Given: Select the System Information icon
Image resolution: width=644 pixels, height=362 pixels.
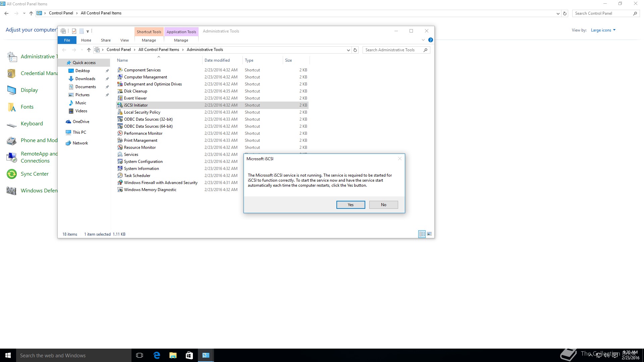Looking at the screenshot, I should [120, 169].
